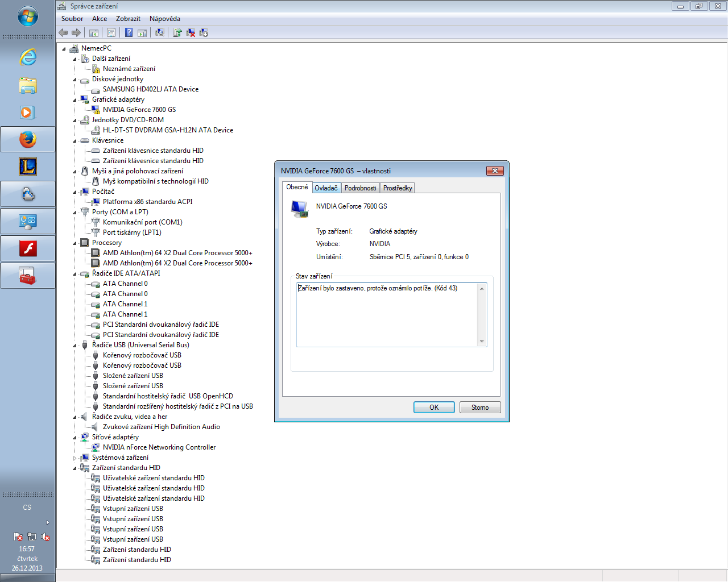Click the network tray icon

pyautogui.click(x=32, y=537)
